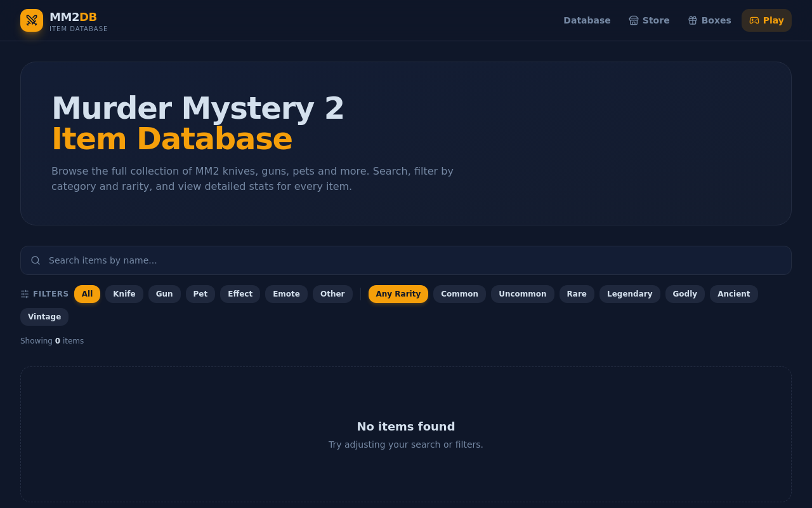Viewport: 812px width, 508px height.
Task: Click the MM2DB crossed swords logo icon
Action: [32, 20]
